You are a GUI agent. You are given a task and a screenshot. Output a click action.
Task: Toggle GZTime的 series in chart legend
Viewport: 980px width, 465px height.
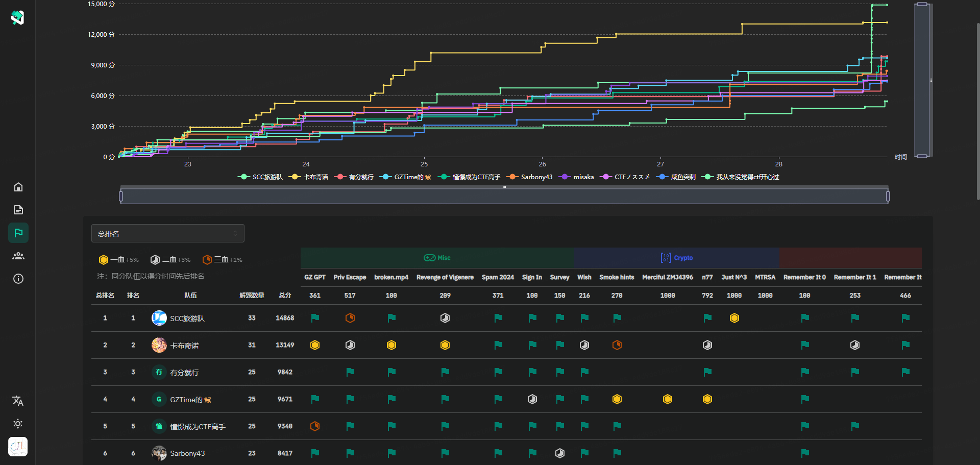click(405, 177)
